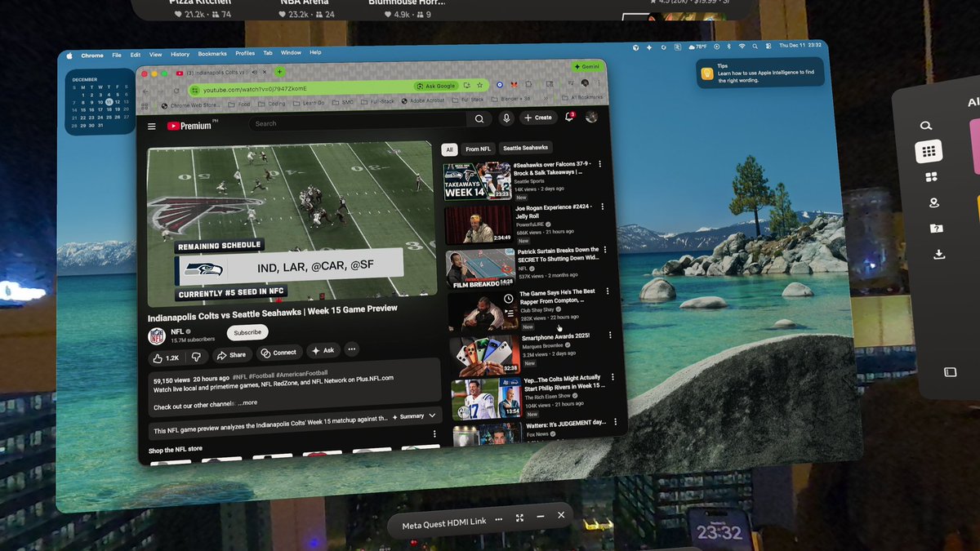Open a new Chrome tab with plus button
Image resolution: width=980 pixels, height=551 pixels.
pyautogui.click(x=278, y=72)
